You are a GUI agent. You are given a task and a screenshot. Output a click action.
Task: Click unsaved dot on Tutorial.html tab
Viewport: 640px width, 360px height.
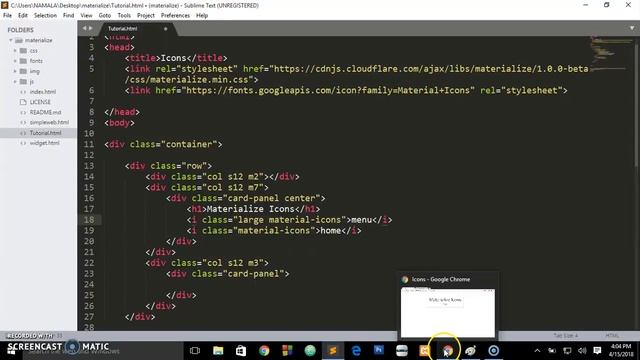coord(165,29)
